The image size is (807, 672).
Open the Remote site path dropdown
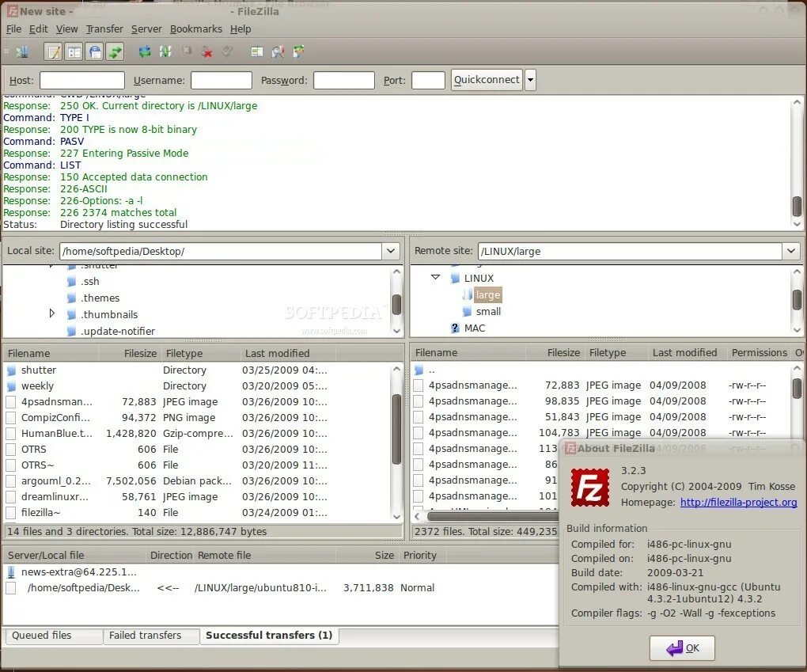tap(791, 251)
